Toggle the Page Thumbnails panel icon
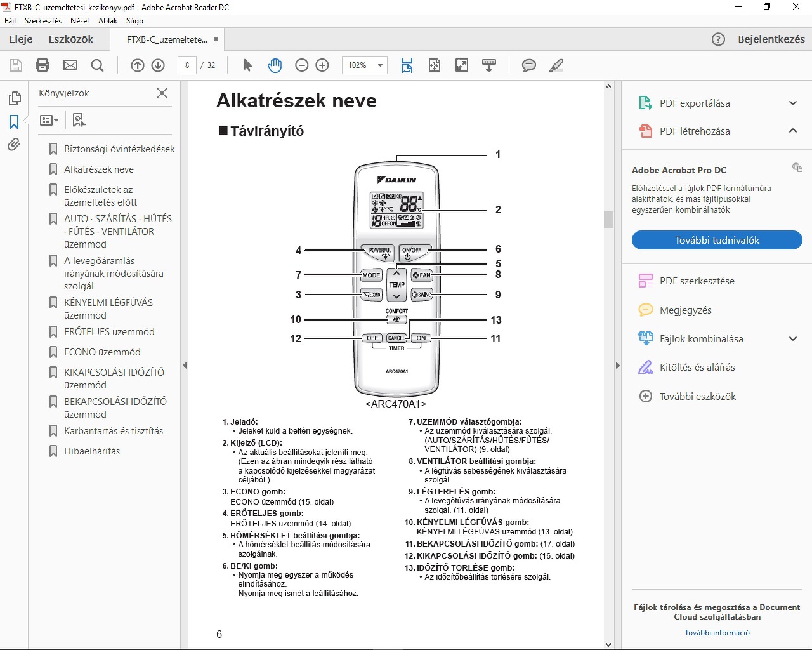Viewport: 812px width, 650px height. [x=14, y=98]
